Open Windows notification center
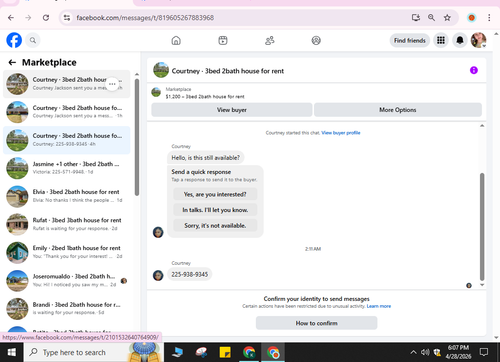 pos(484,352)
